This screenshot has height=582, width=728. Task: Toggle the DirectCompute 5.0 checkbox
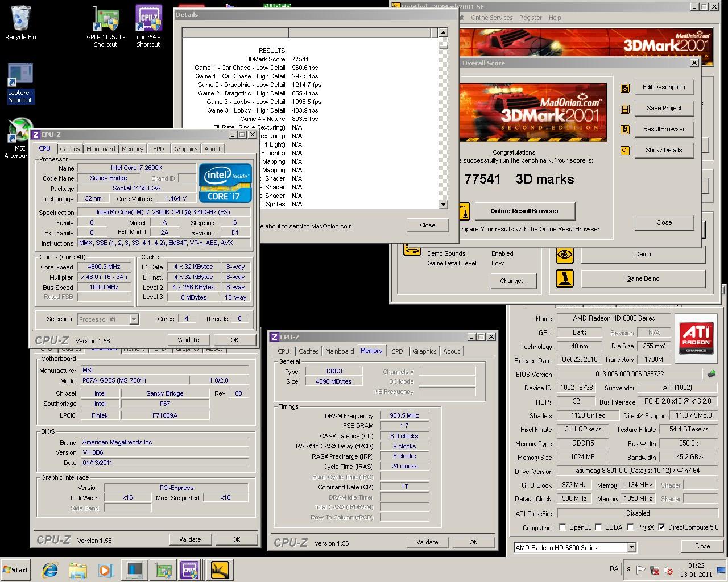pos(661,527)
